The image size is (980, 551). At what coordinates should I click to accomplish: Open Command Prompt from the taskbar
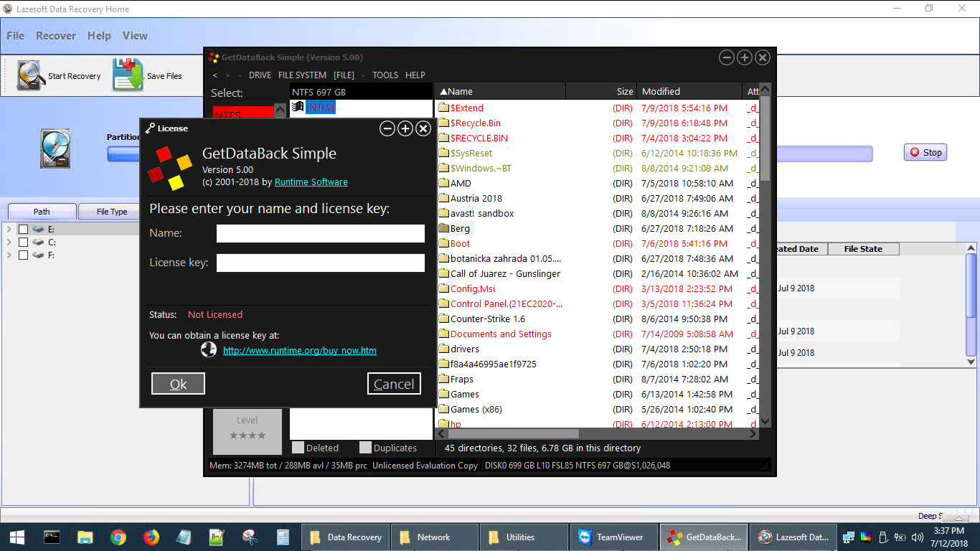coord(51,537)
